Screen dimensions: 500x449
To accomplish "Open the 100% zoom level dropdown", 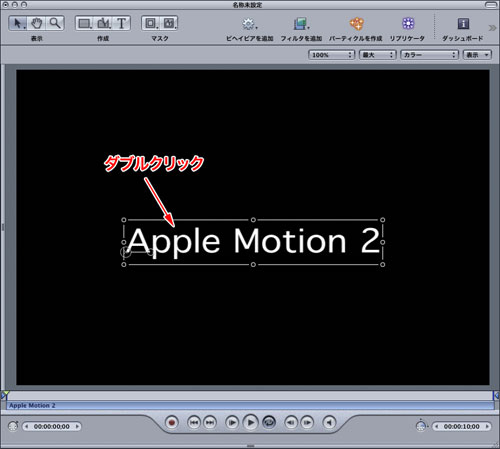I will pyautogui.click(x=331, y=55).
